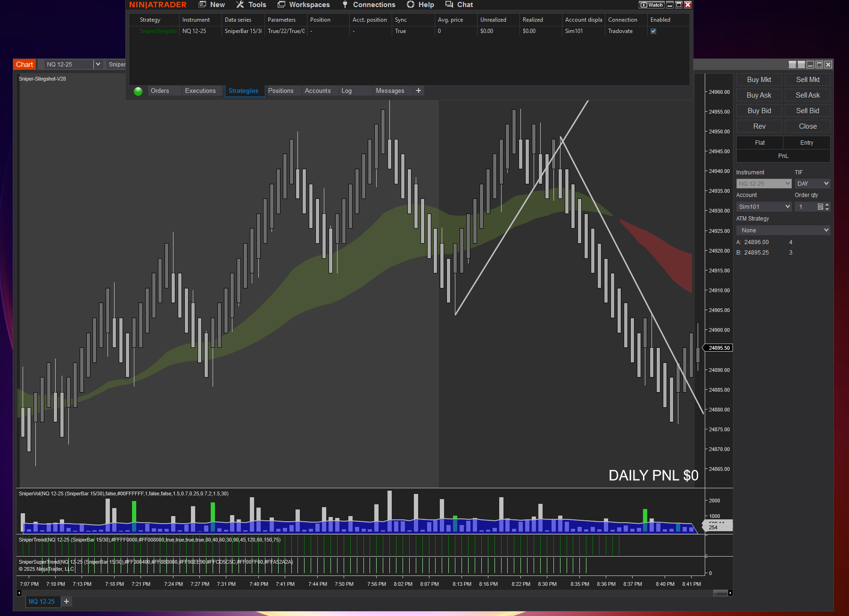Toggle the Flat display option
Image resolution: width=849 pixels, height=616 pixels.
(759, 143)
